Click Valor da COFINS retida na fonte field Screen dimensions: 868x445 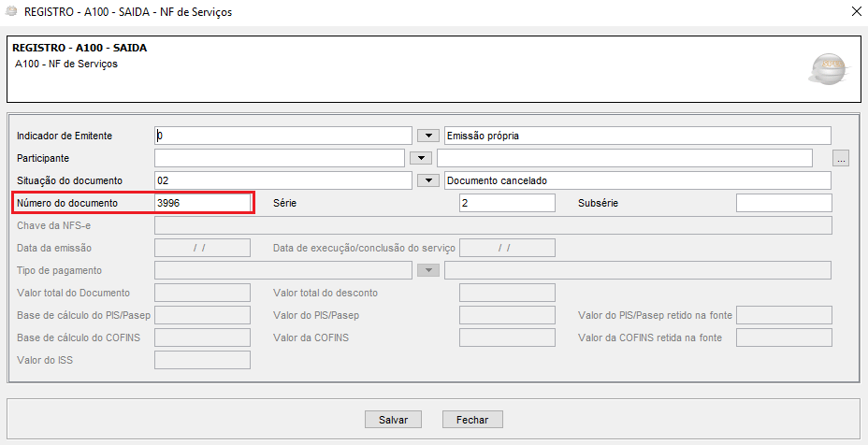pyautogui.click(x=784, y=337)
